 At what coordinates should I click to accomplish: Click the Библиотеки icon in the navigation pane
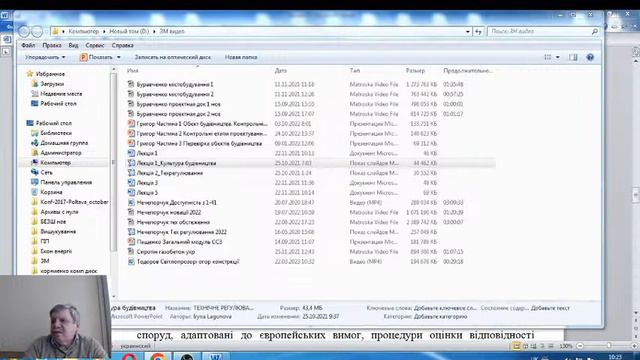click(35, 133)
